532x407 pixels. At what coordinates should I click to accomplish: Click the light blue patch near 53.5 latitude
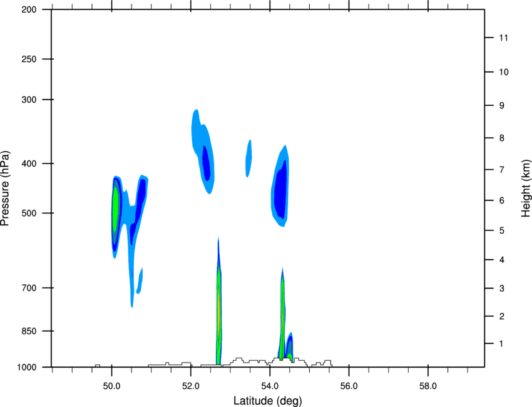pyautogui.click(x=248, y=158)
